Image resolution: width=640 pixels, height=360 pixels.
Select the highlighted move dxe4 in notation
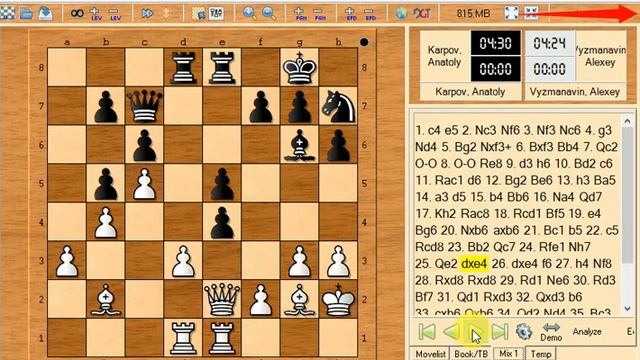point(473,264)
